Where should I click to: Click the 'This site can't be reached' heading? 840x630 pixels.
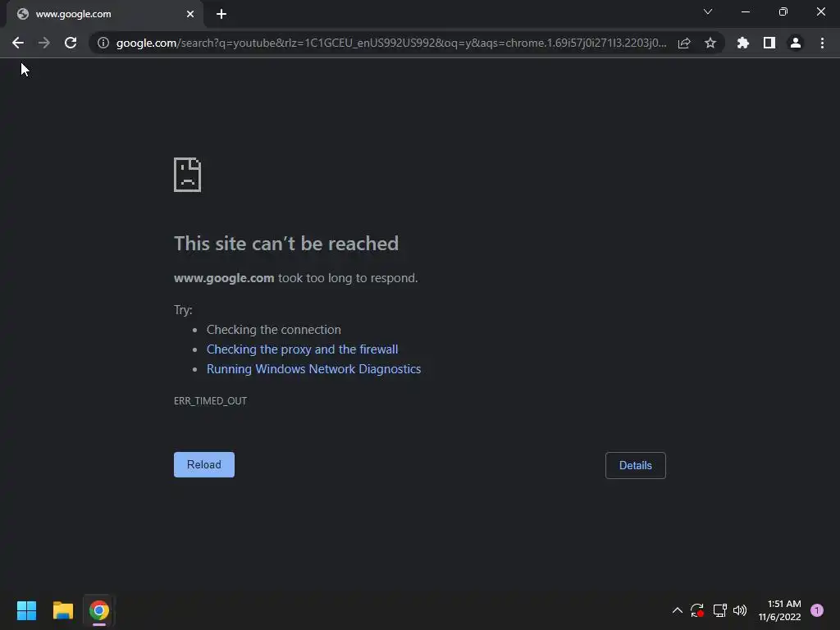pos(286,244)
